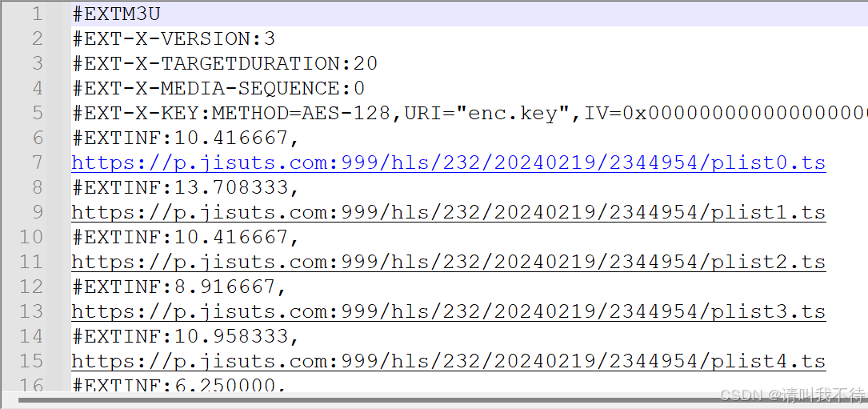Select line number 5 in the margin
This screenshot has width=868, height=409.
pyautogui.click(x=37, y=113)
